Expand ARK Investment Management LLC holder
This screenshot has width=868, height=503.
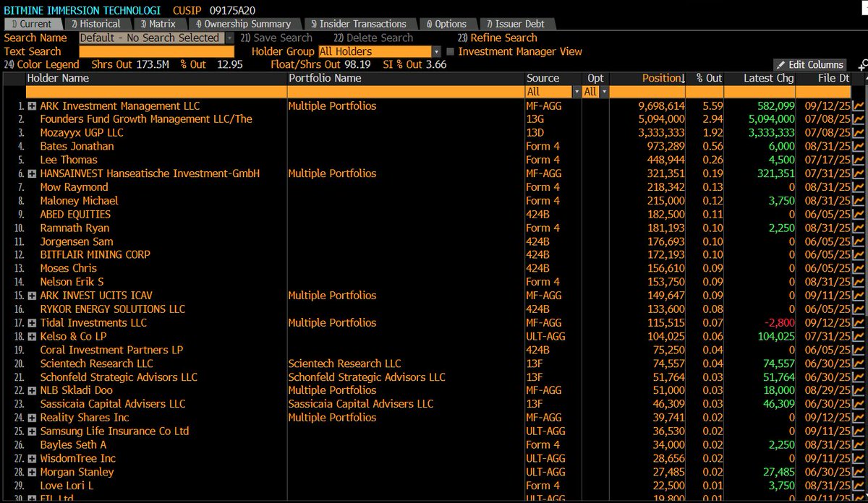(x=33, y=106)
